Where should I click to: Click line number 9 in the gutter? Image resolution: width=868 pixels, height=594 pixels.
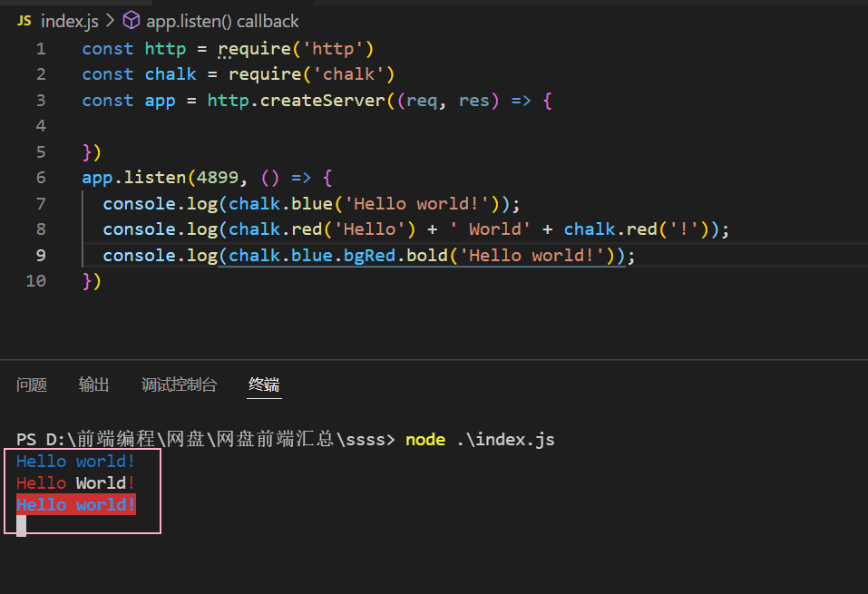(x=41, y=255)
